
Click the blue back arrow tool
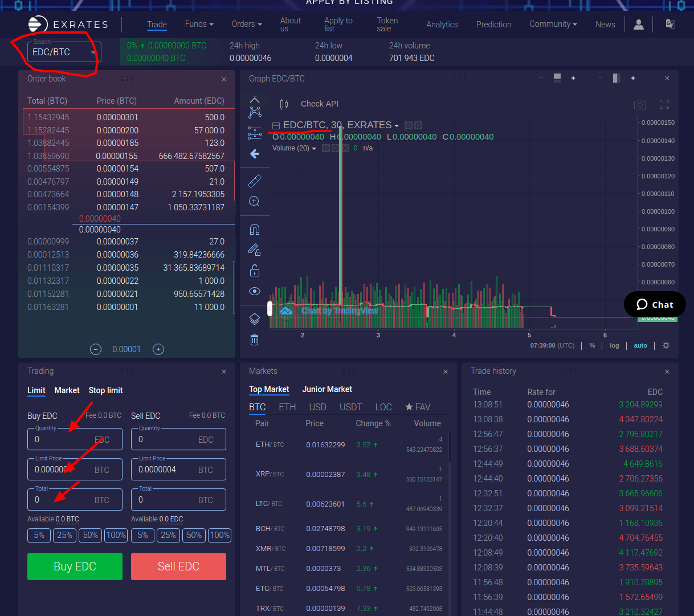click(x=255, y=154)
